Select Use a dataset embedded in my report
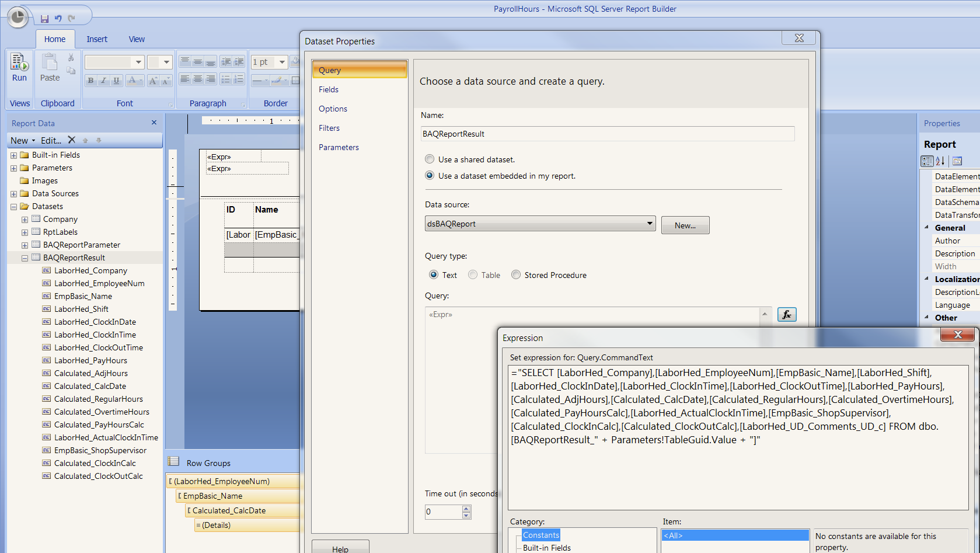 click(430, 175)
